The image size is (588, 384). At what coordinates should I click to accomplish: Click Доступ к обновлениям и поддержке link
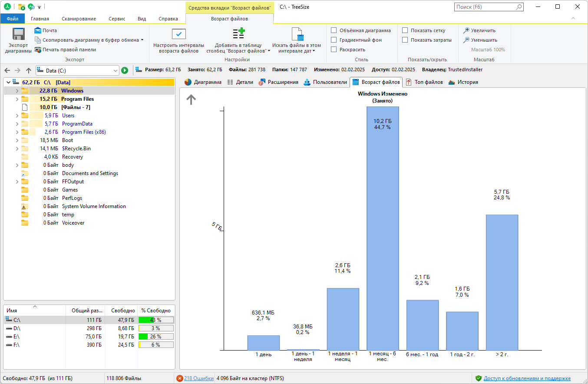point(527,378)
